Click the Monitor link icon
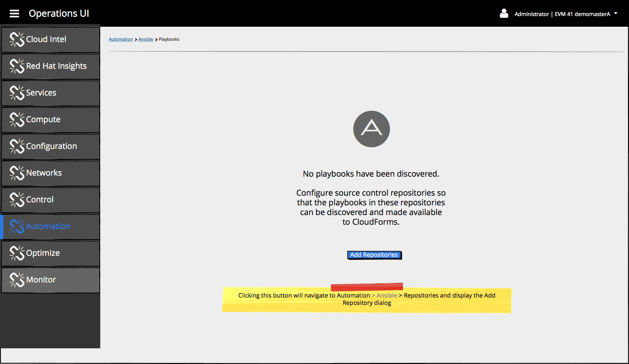 [x=17, y=280]
